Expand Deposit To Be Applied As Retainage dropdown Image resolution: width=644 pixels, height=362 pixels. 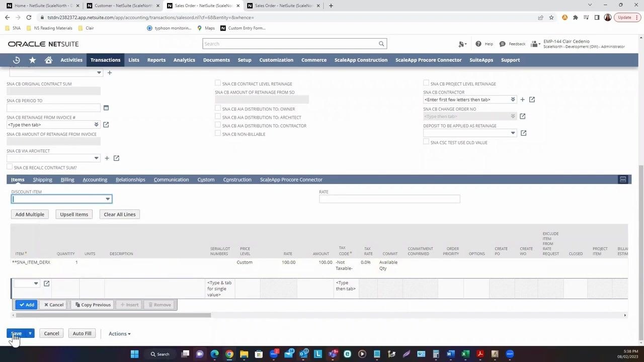513,133
